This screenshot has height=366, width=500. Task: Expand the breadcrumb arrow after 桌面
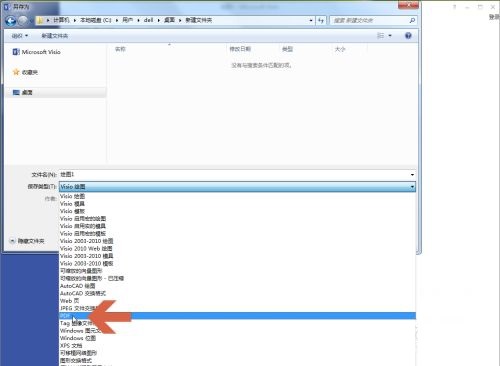180,20
